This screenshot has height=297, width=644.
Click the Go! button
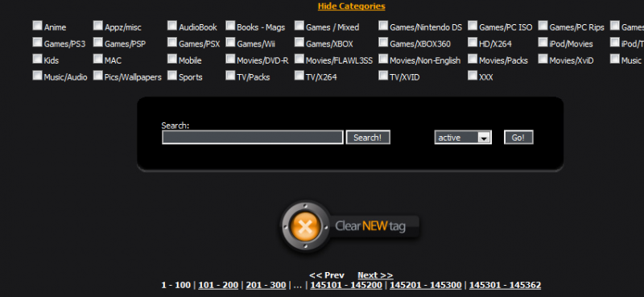[x=518, y=137]
